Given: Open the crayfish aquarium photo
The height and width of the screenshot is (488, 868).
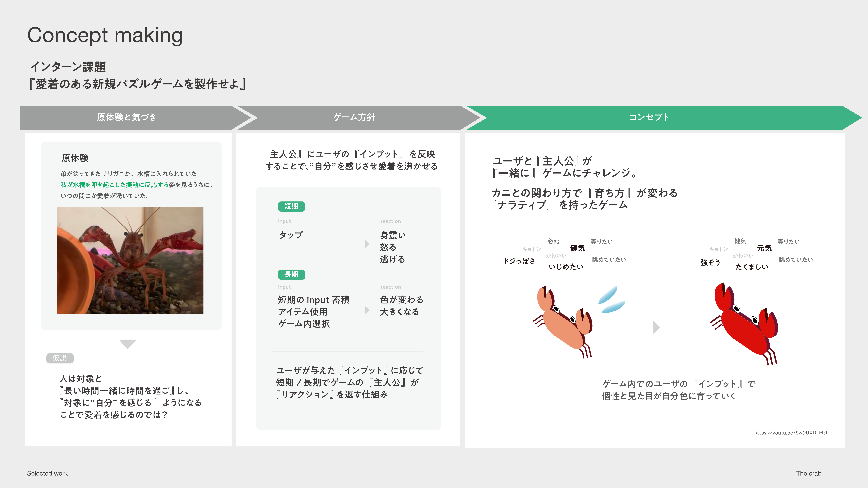Looking at the screenshot, I should coord(130,261).
